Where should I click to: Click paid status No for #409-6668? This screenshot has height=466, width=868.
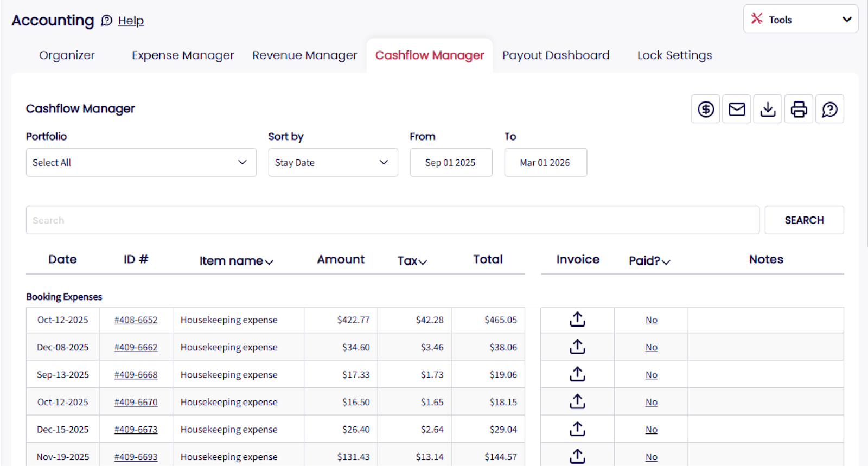(x=652, y=375)
